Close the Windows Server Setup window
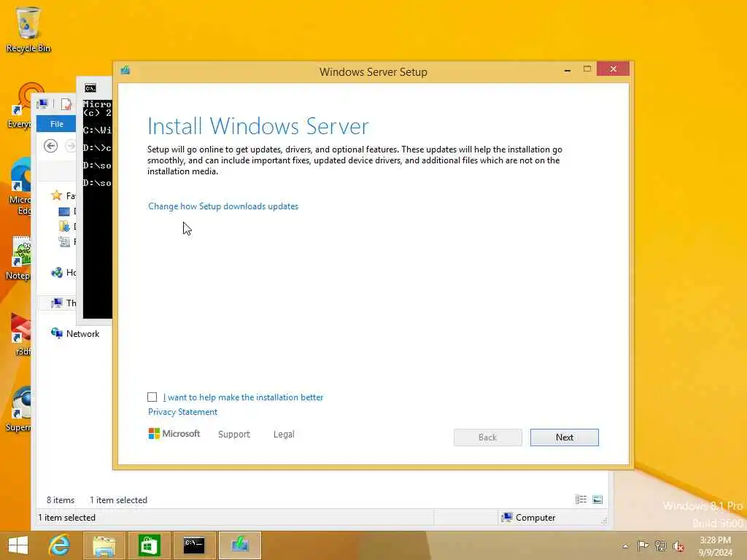 point(613,69)
